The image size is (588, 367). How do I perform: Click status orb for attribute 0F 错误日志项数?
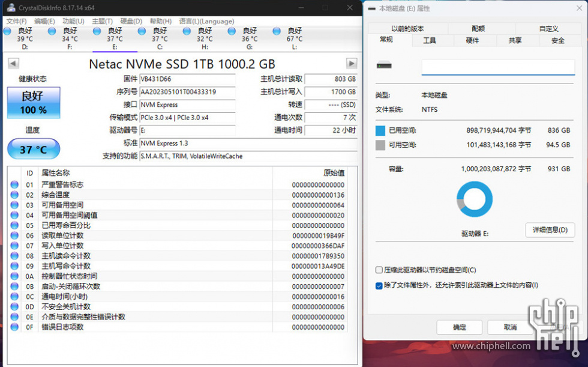(x=14, y=327)
